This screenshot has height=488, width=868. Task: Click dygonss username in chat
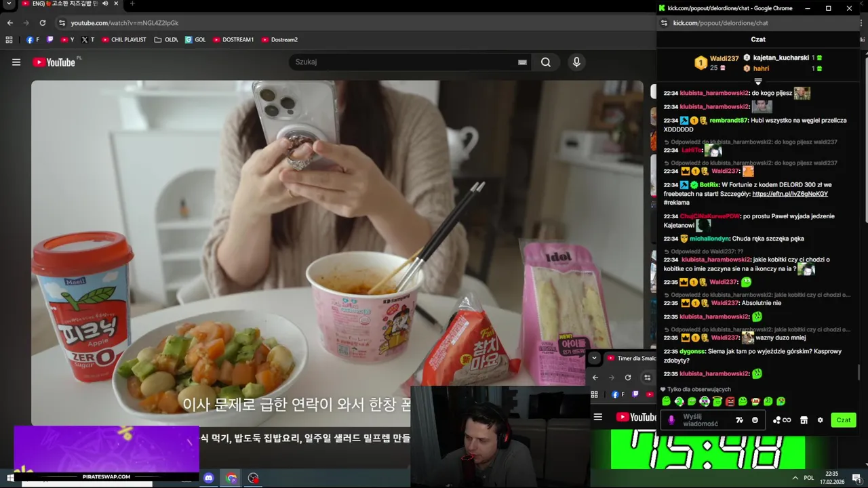pos(692,352)
